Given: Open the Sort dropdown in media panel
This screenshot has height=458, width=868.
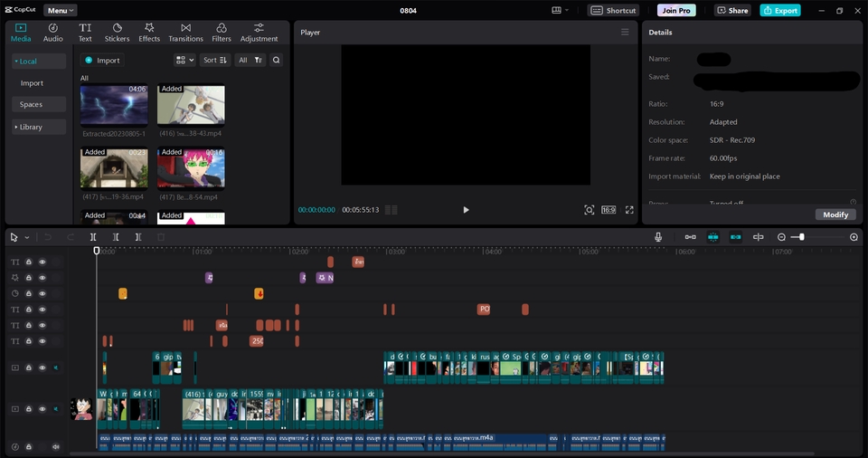Looking at the screenshot, I should tap(215, 61).
